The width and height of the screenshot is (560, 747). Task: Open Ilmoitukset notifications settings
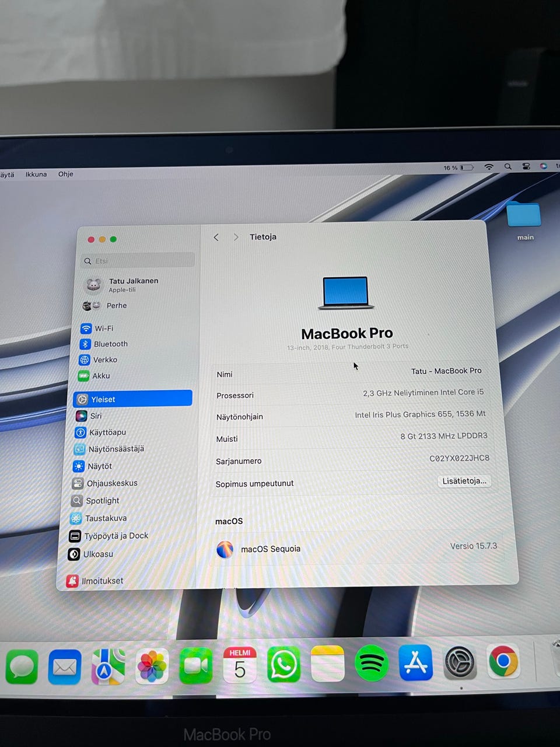[95, 581]
